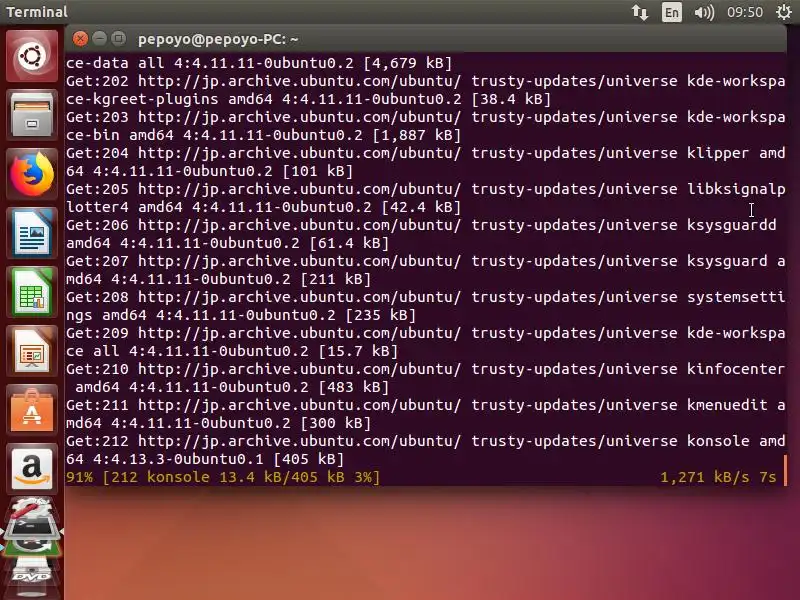This screenshot has width=800, height=600.
Task: Click the 1,271 kB/s 7s speed text
Action: (718, 478)
